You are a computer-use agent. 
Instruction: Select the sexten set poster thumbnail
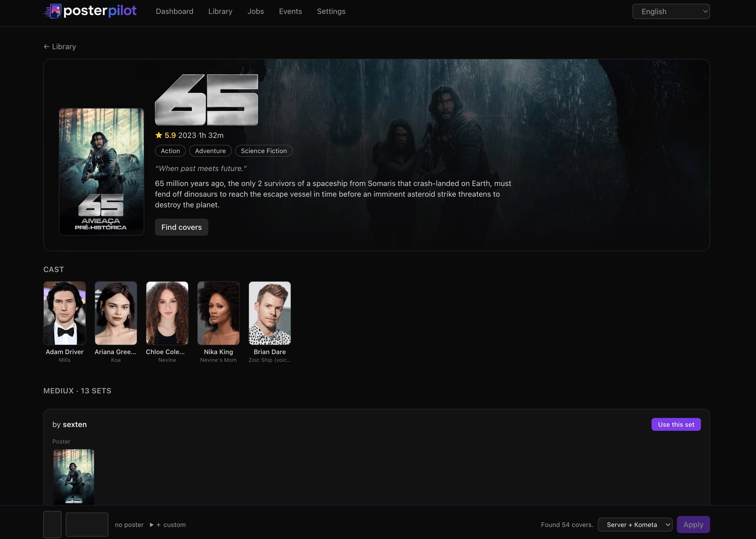click(74, 477)
